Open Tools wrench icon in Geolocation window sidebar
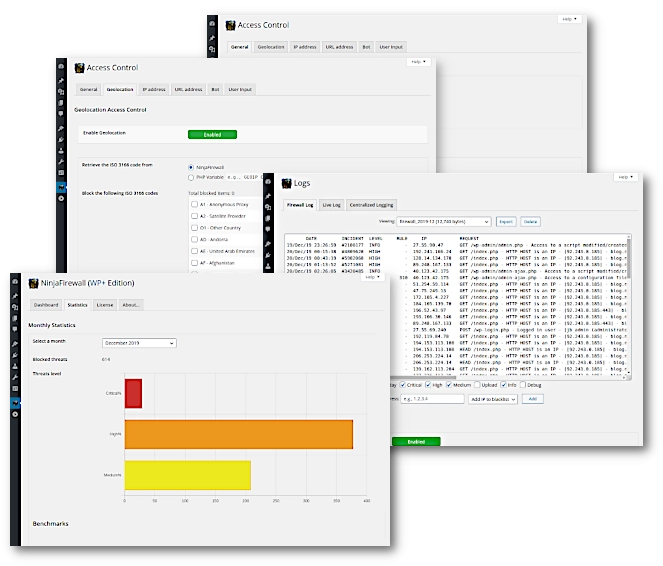 [61, 161]
